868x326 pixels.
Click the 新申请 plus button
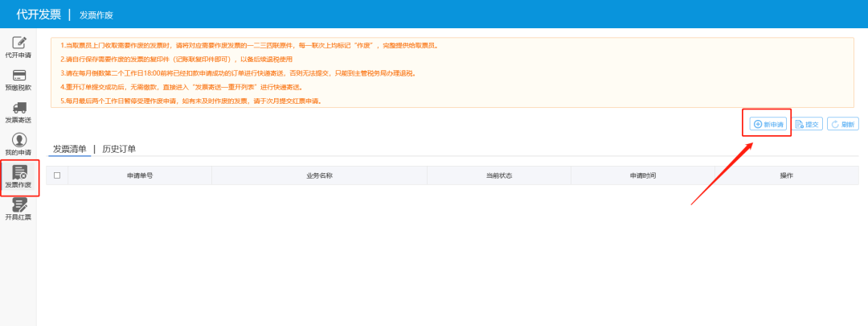coord(768,124)
